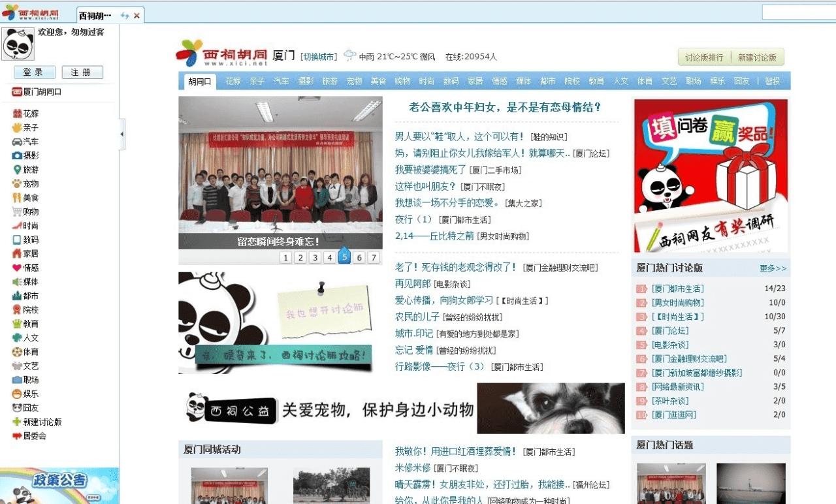This screenshot has width=836, height=504.
Task: Click the 注册 register button
Action: tap(82, 72)
